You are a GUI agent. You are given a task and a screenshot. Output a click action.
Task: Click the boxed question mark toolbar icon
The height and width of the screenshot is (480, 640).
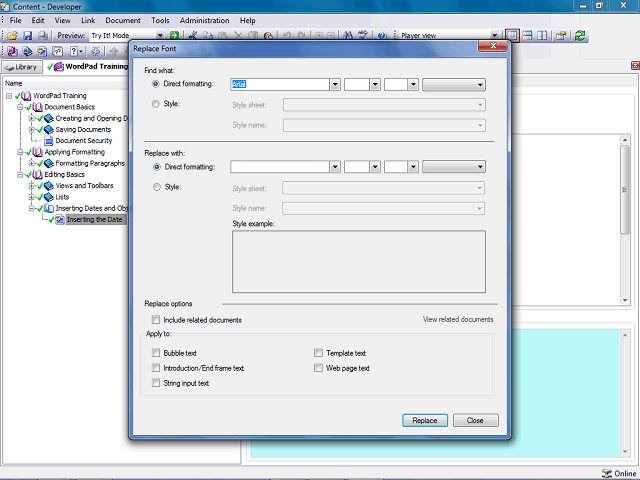pos(58,51)
